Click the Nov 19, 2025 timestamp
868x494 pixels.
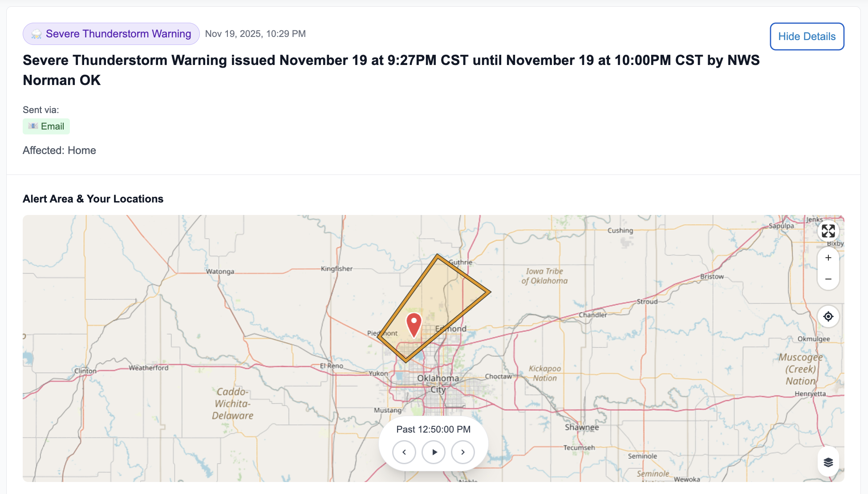(255, 33)
